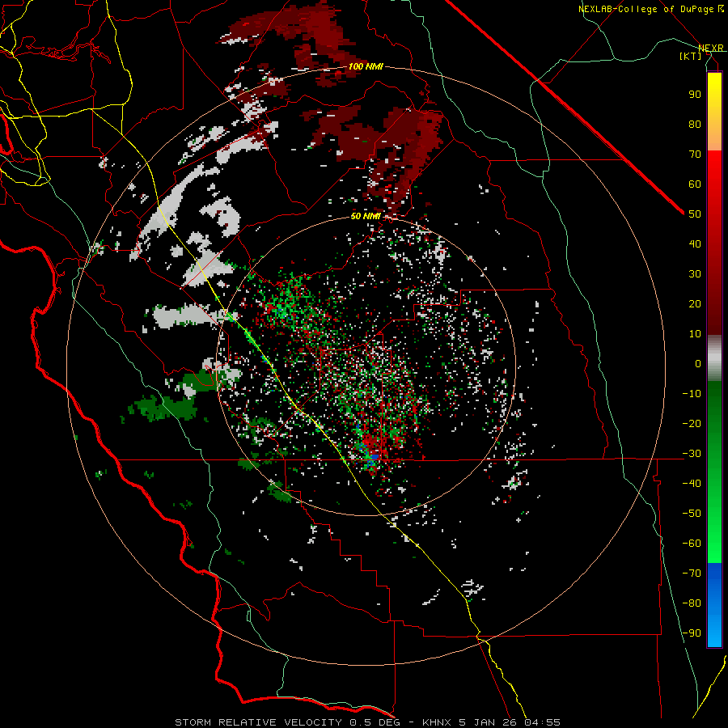Click the 04:55 timestamp in the caption

(x=542, y=722)
